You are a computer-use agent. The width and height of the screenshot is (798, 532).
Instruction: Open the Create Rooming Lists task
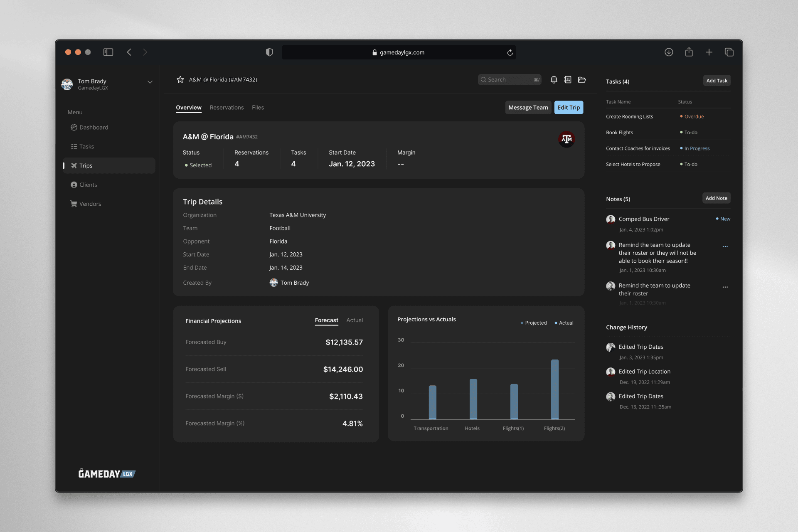pyautogui.click(x=629, y=117)
